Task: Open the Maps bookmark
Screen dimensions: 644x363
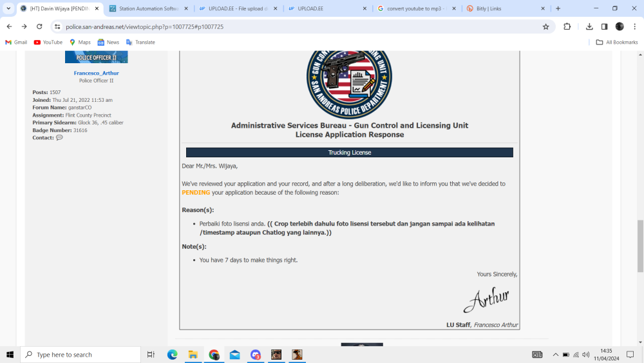Action: 80,43
